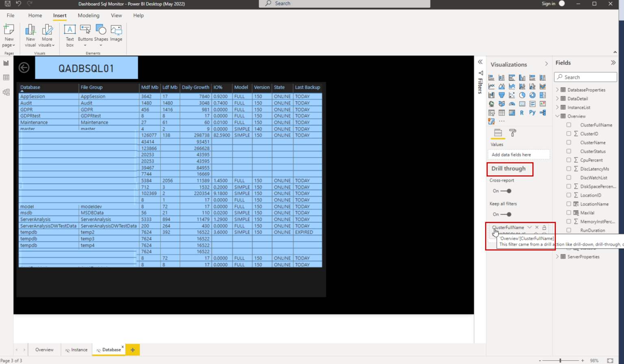Click the back arrow on the report canvas

click(x=24, y=67)
